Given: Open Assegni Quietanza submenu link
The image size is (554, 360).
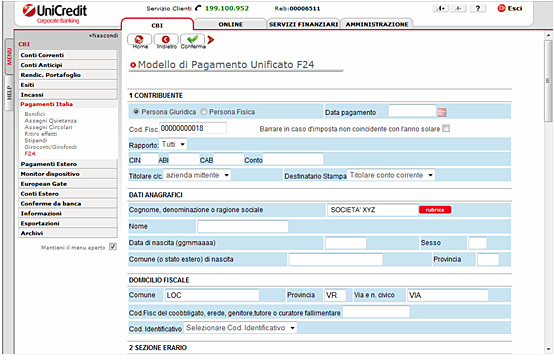Looking at the screenshot, I should coord(50,120).
